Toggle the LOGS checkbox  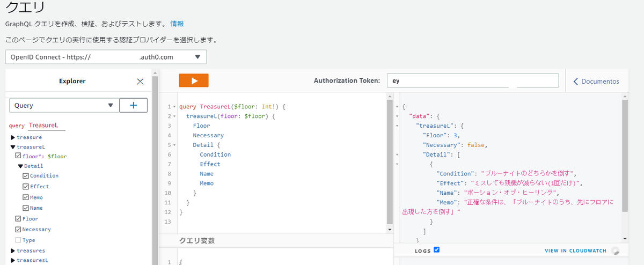tap(436, 250)
